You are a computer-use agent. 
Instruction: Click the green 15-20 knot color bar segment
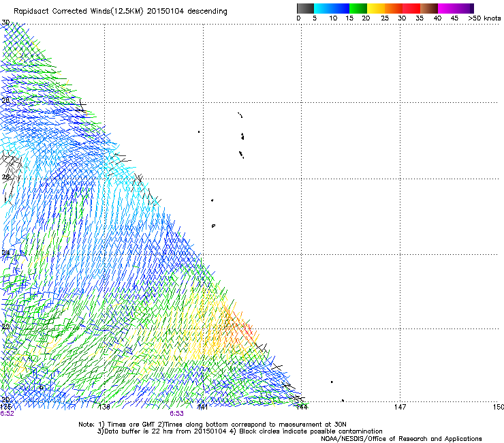point(358,8)
